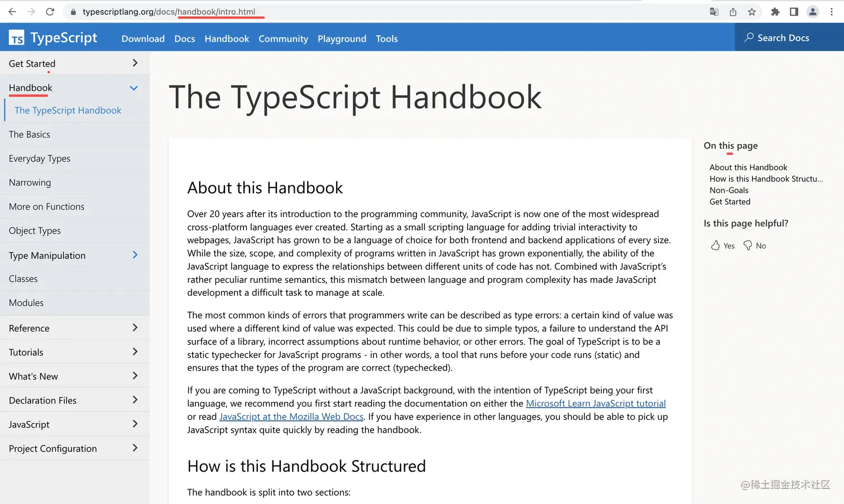Image resolution: width=844 pixels, height=504 pixels.
Task: Expand the Type Manipulation chevron
Action: pyautogui.click(x=135, y=255)
